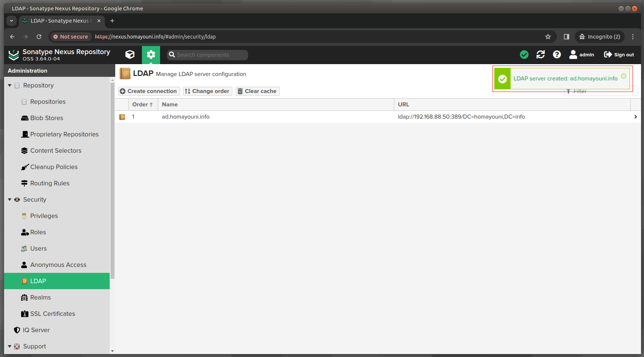Viewport: 644px width, 357px height.
Task: Open Privileges in Security
Action: tap(44, 216)
